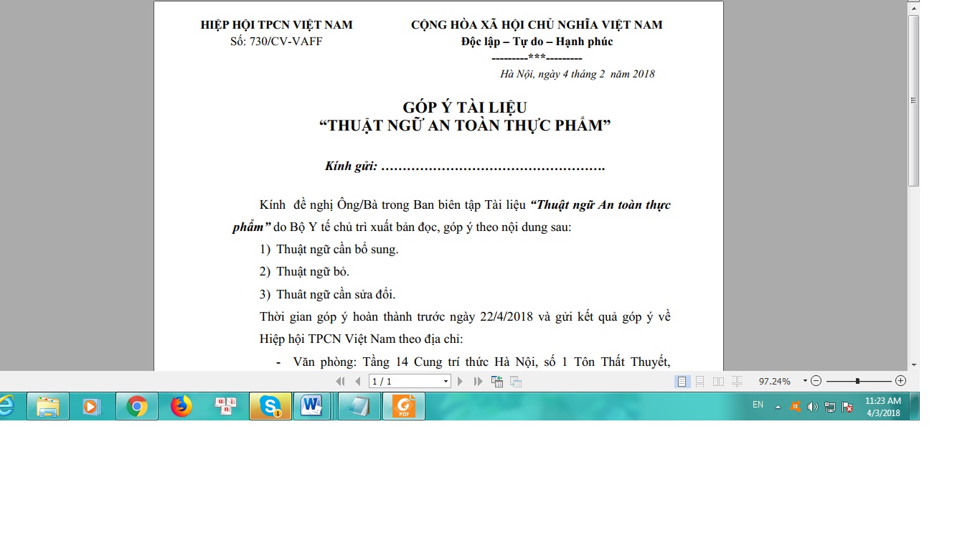Click the zoom slider handle
This screenshot has height=551, width=980.
point(857,381)
